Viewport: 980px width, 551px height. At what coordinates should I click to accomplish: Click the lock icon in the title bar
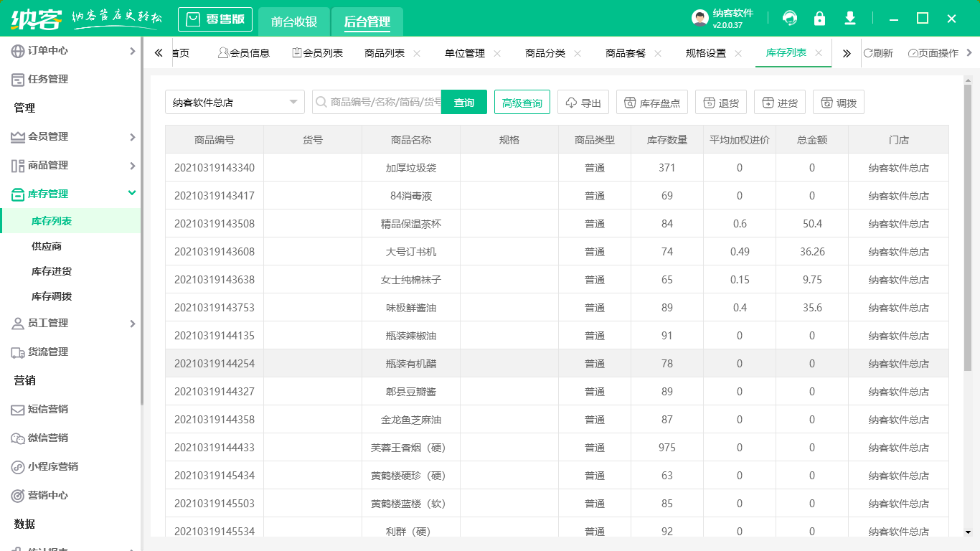pos(819,18)
